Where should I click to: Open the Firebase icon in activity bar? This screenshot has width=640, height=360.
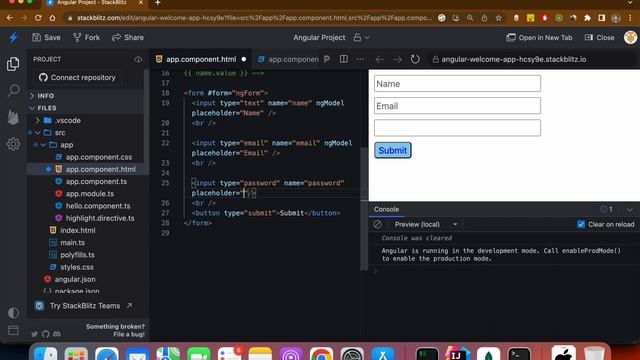[13, 118]
